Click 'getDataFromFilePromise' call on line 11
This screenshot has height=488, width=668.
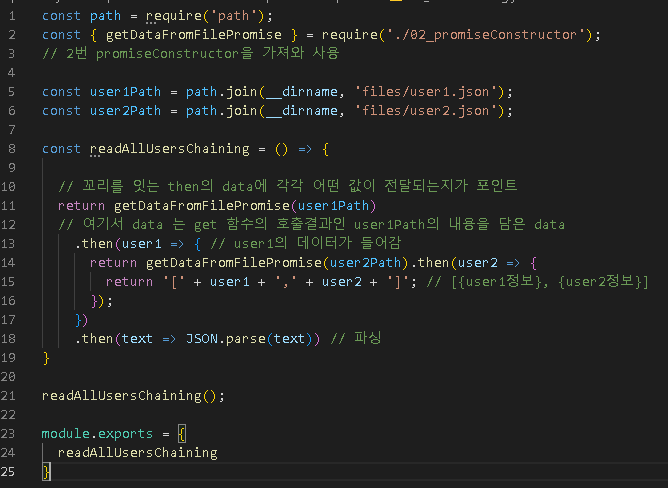pyautogui.click(x=202, y=206)
